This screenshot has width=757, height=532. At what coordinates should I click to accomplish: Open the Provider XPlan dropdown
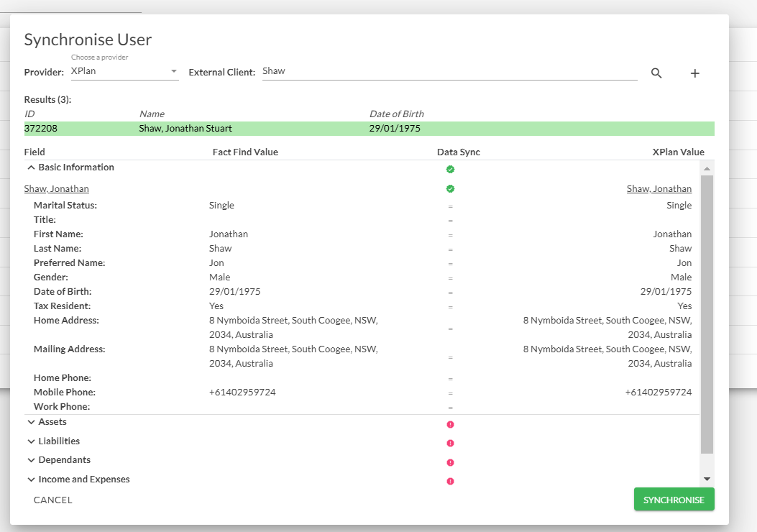click(x=124, y=71)
